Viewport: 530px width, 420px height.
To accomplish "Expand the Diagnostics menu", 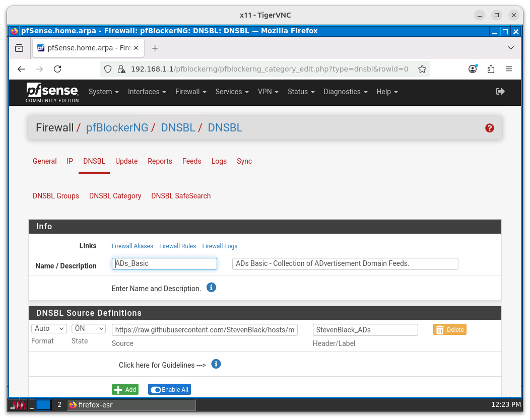I will pos(345,92).
